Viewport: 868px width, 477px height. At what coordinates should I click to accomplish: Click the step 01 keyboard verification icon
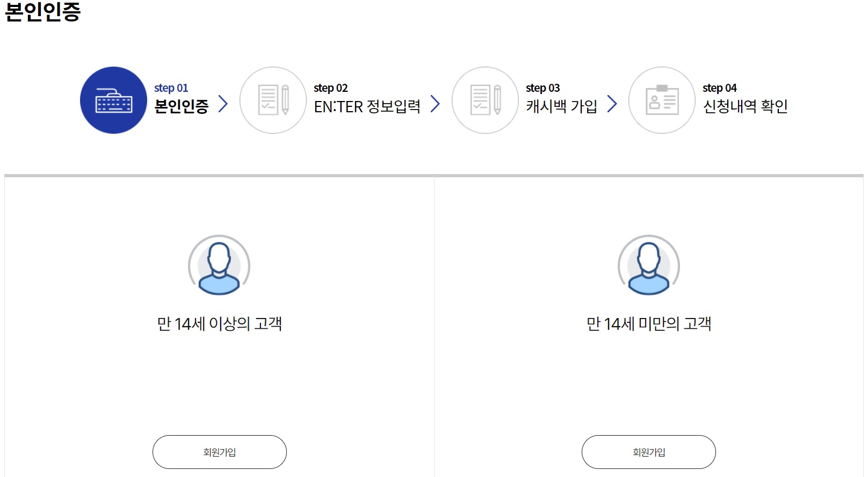pos(112,100)
